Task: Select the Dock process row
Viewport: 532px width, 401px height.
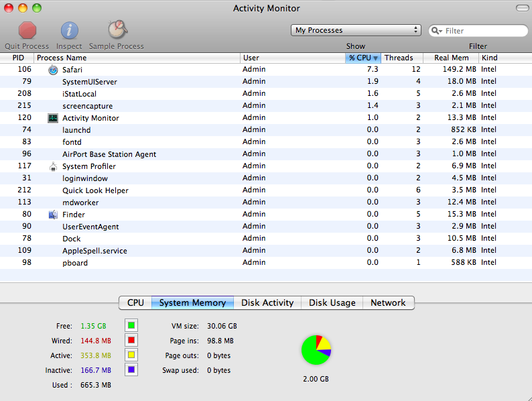Action: 266,238
